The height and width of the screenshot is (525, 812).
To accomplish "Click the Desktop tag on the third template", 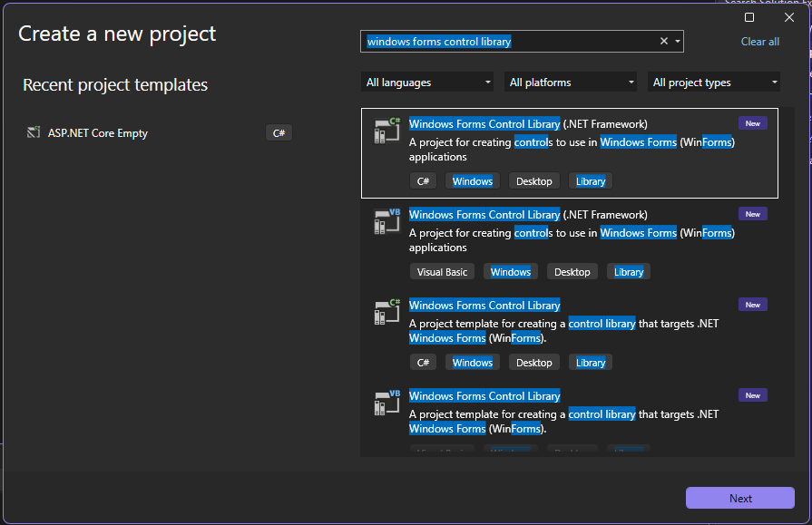I will 533,362.
